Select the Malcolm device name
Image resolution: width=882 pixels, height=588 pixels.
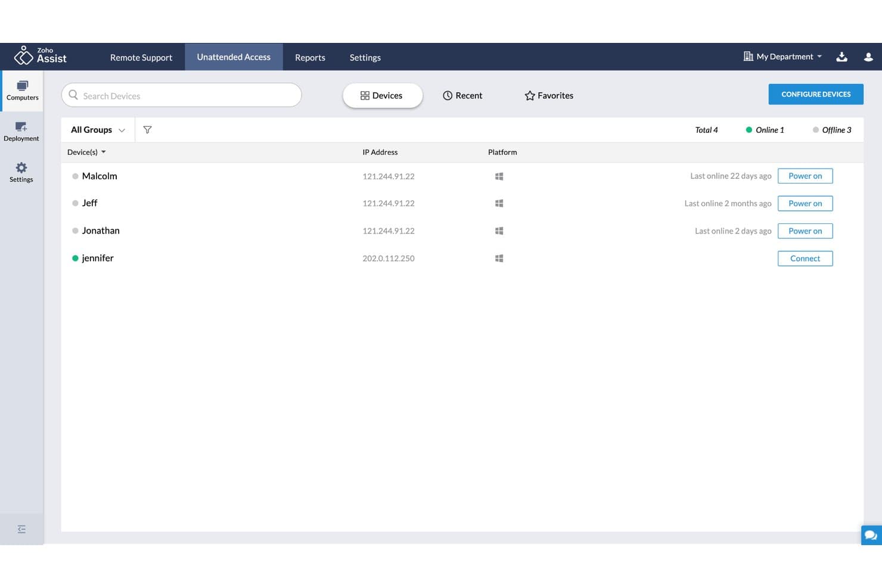[x=100, y=176]
